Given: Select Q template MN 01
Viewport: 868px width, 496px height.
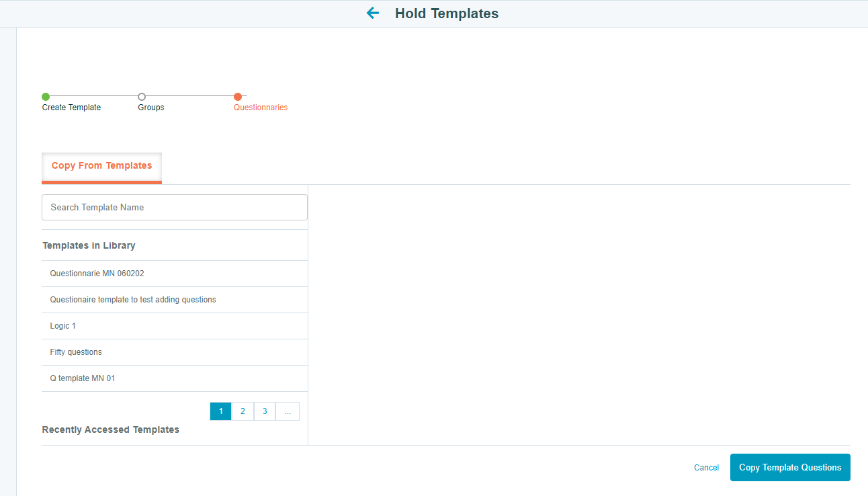Looking at the screenshot, I should point(175,378).
